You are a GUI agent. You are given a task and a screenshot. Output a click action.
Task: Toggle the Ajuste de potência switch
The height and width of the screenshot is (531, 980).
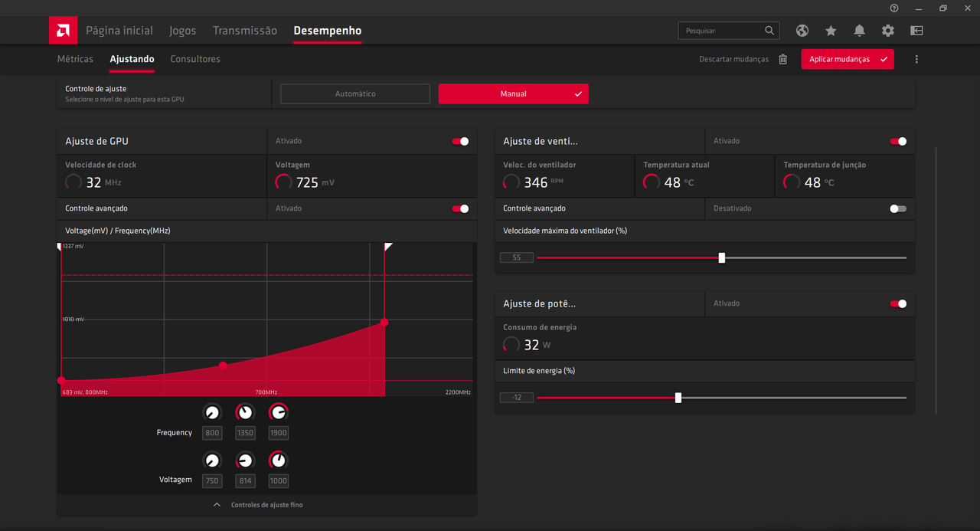coord(898,303)
